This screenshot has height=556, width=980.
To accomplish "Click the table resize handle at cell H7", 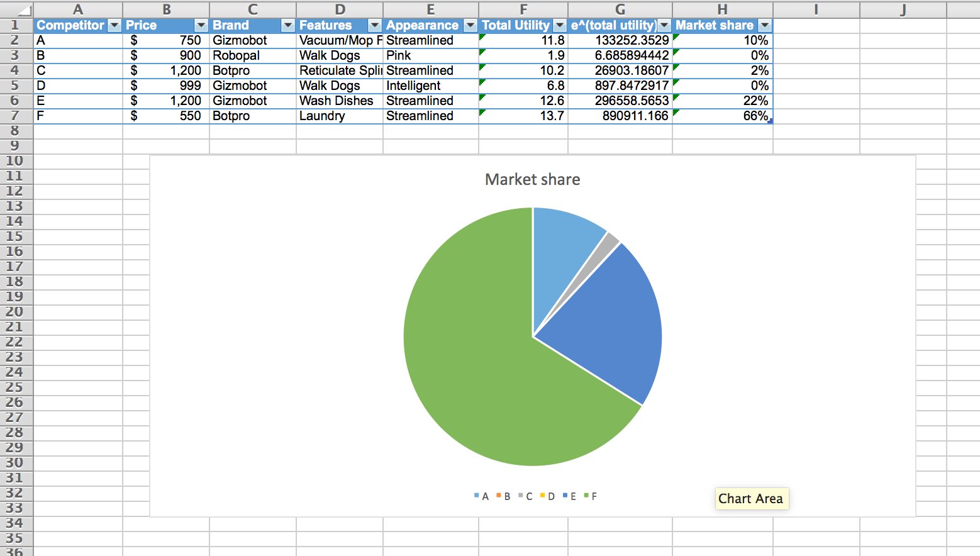I will pyautogui.click(x=770, y=121).
